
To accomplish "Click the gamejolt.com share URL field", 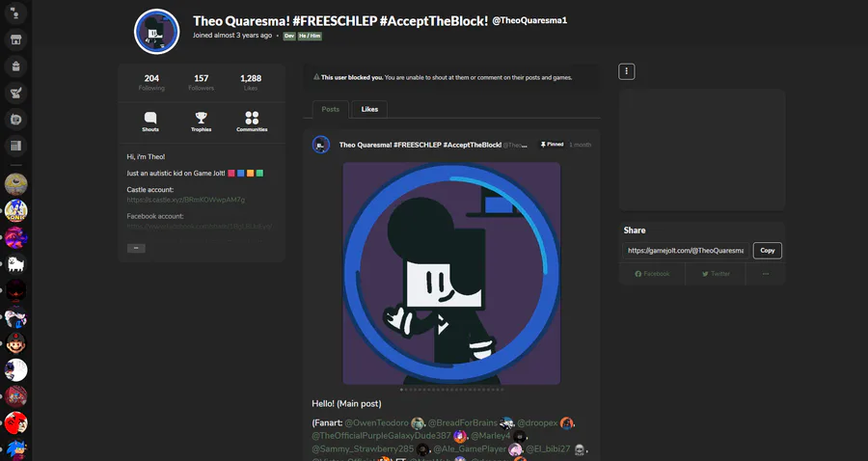I will coord(686,251).
